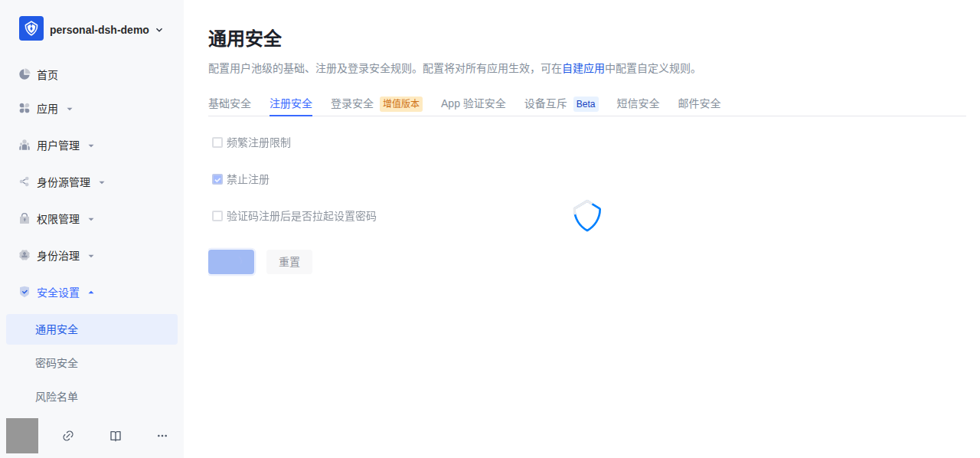This screenshot has height=458, width=980.
Task: Open the personal-dsh-demo dropdown chevron
Action: coord(159,30)
